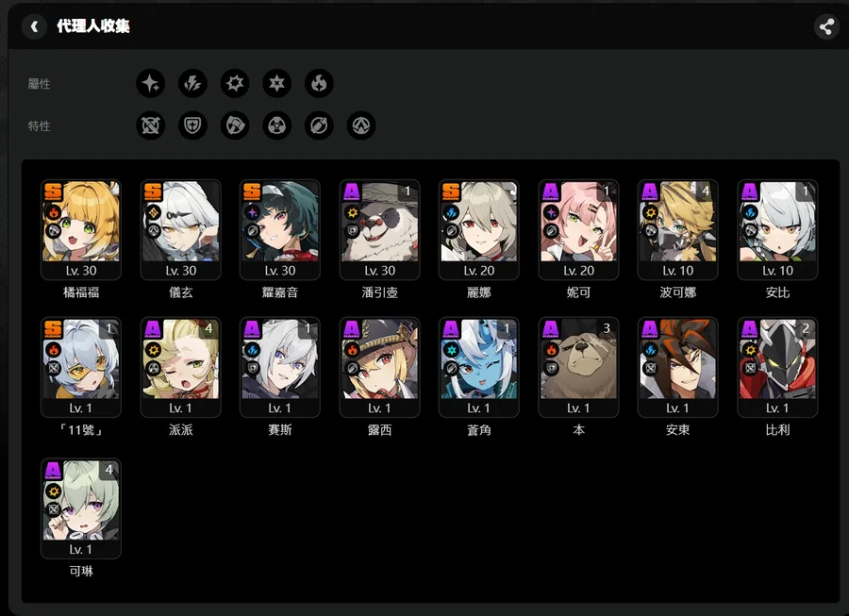Open agent card 「11號」

click(x=81, y=368)
